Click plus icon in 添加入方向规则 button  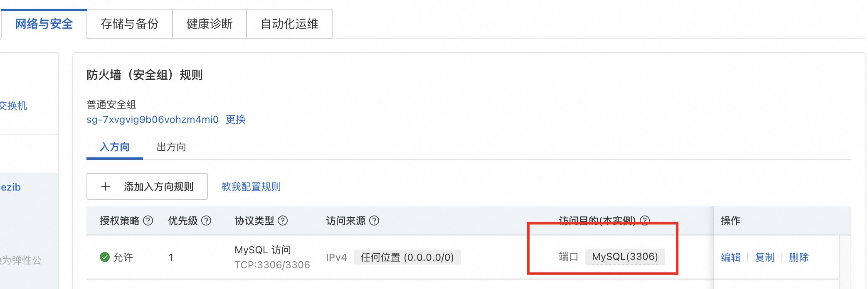pyautogui.click(x=106, y=186)
